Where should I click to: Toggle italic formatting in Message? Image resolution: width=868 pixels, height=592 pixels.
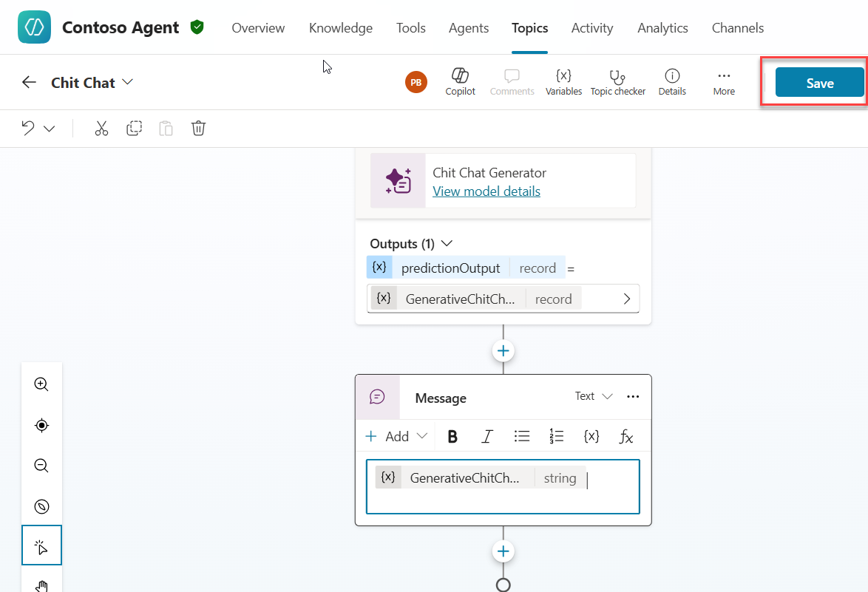pyautogui.click(x=486, y=436)
